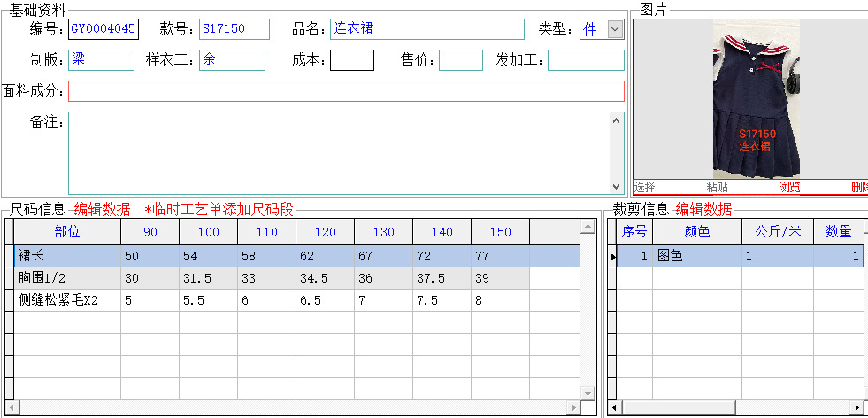Click 胸围1/2 value 31.5 for size 100
This screenshot has width=868, height=418.
208,278
